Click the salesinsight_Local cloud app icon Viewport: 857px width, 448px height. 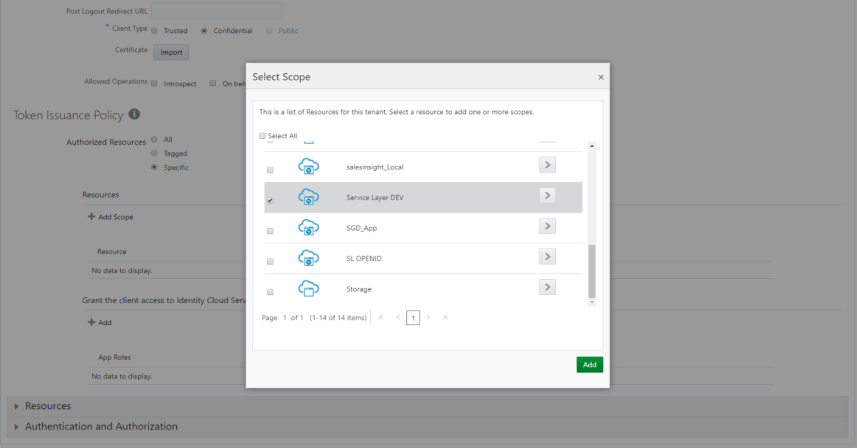tap(308, 166)
